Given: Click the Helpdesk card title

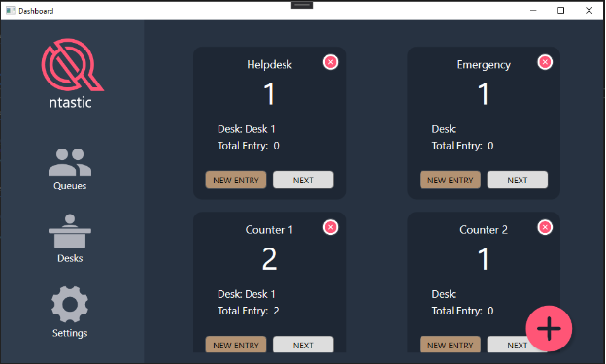Looking at the screenshot, I should [x=269, y=64].
